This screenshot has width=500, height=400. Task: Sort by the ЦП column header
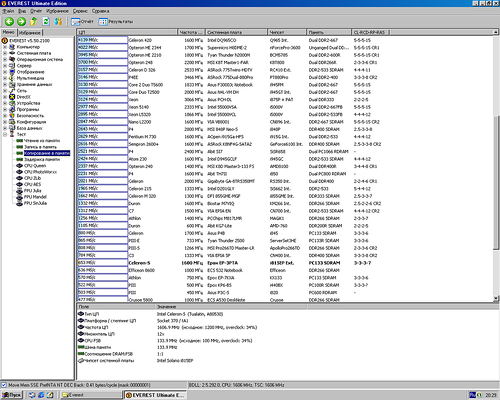[x=127, y=32]
